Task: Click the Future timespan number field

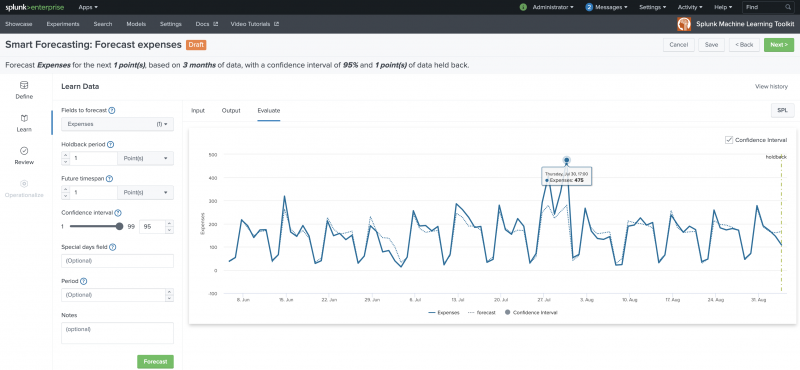Action: coord(93,192)
